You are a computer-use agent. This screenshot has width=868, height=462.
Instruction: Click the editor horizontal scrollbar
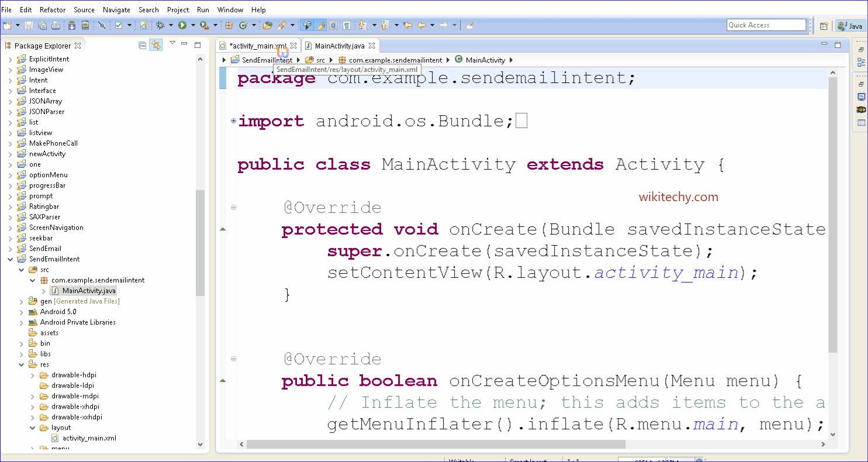pyautogui.click(x=436, y=444)
